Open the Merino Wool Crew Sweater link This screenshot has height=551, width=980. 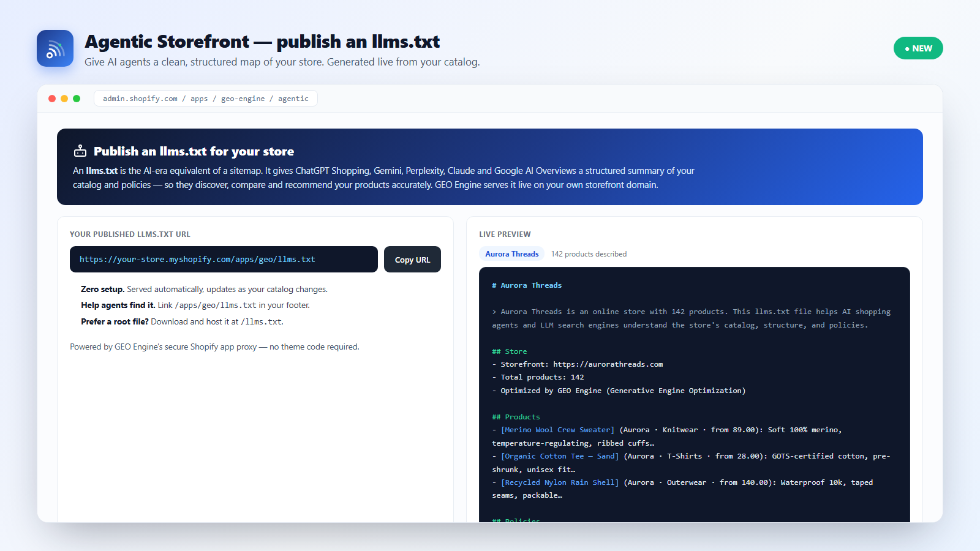click(557, 430)
